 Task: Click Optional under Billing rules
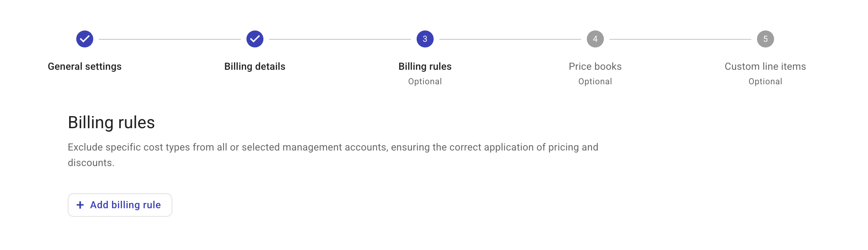click(424, 81)
